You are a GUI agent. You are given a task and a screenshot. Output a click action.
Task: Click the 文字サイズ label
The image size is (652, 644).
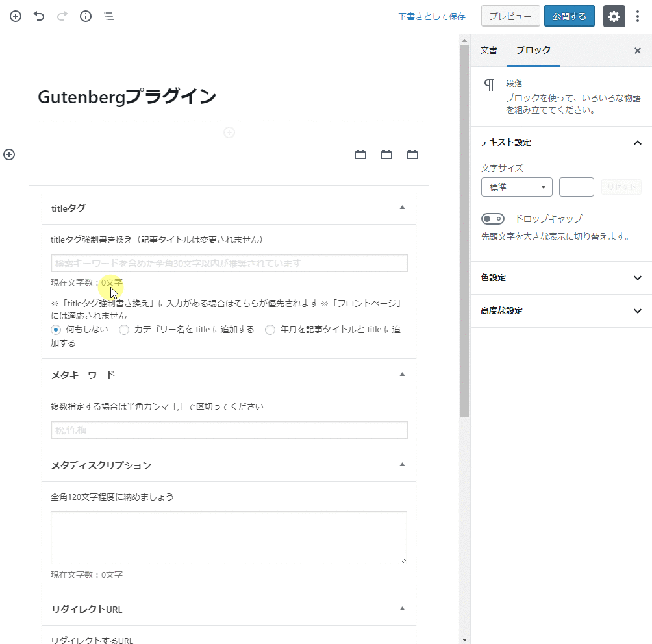tap(502, 168)
